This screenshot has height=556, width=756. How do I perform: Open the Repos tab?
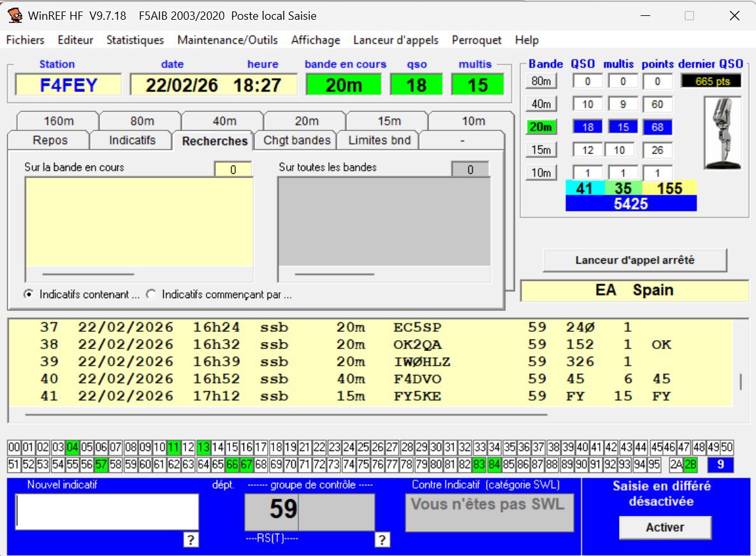50,140
